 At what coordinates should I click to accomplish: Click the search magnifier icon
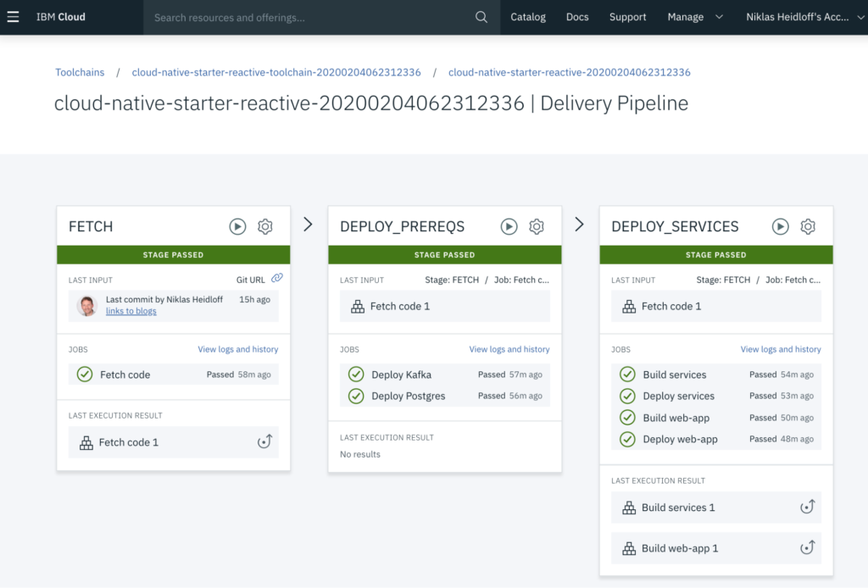click(481, 17)
